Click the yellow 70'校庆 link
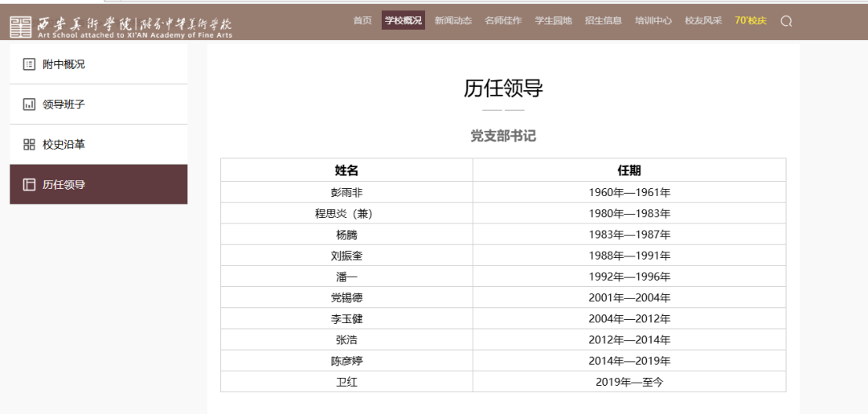The height and width of the screenshot is (414, 868). click(x=751, y=20)
